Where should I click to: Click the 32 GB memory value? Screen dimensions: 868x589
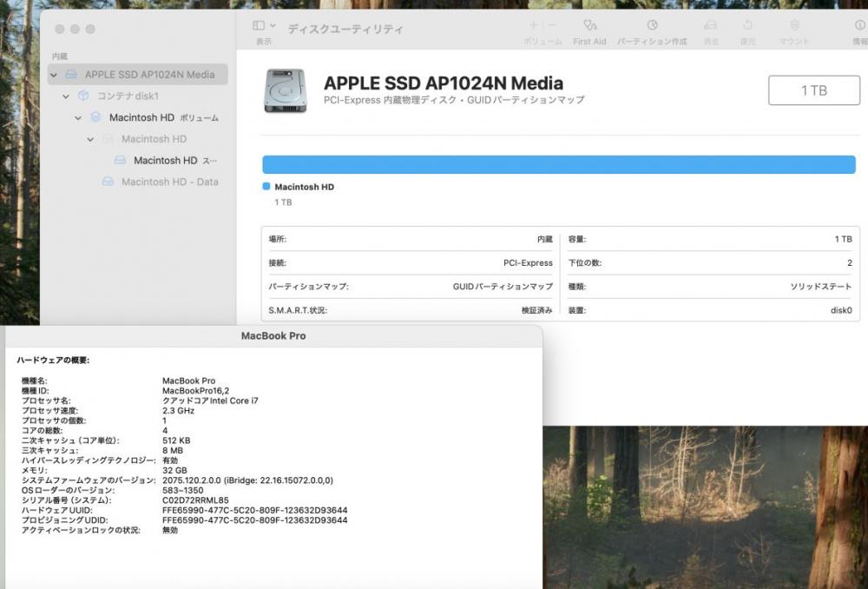point(174,471)
